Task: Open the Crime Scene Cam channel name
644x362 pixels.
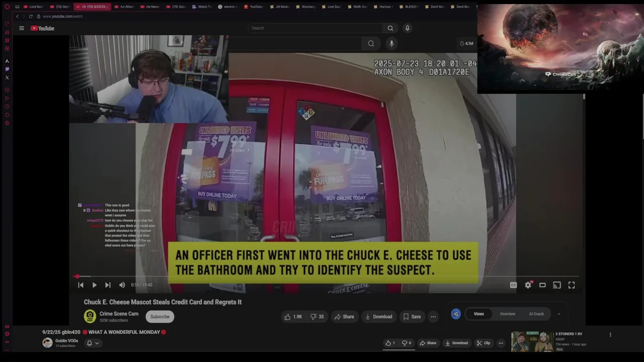Action: 119,314
